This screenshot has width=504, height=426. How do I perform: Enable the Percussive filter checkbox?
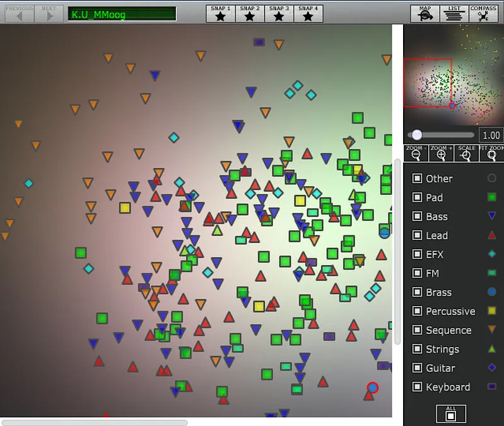417,311
